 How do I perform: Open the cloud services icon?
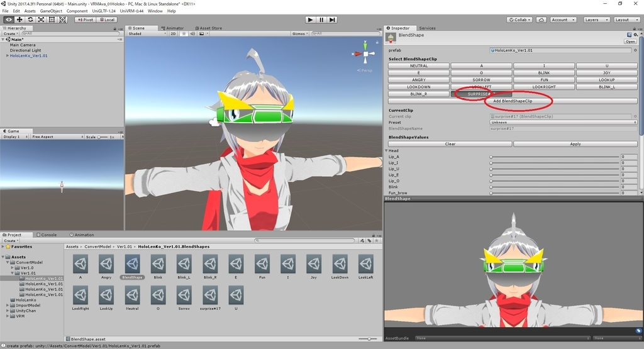pyautogui.click(x=541, y=19)
